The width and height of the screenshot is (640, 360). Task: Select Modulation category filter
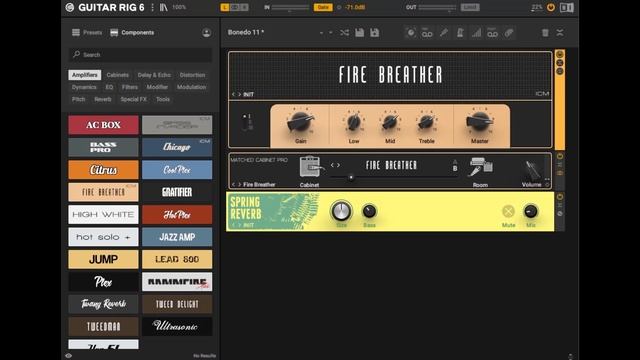[x=191, y=87]
